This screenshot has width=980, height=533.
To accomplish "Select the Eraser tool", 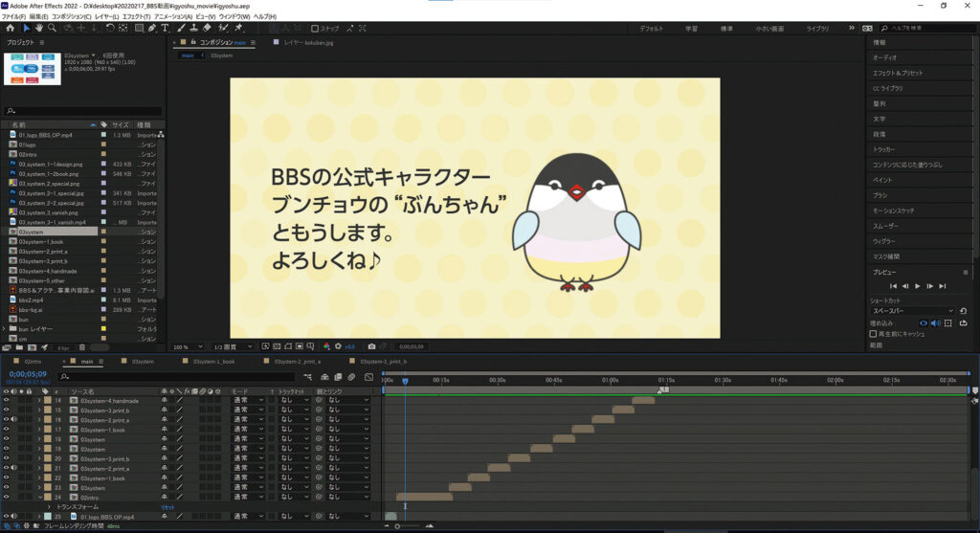I will [208, 29].
